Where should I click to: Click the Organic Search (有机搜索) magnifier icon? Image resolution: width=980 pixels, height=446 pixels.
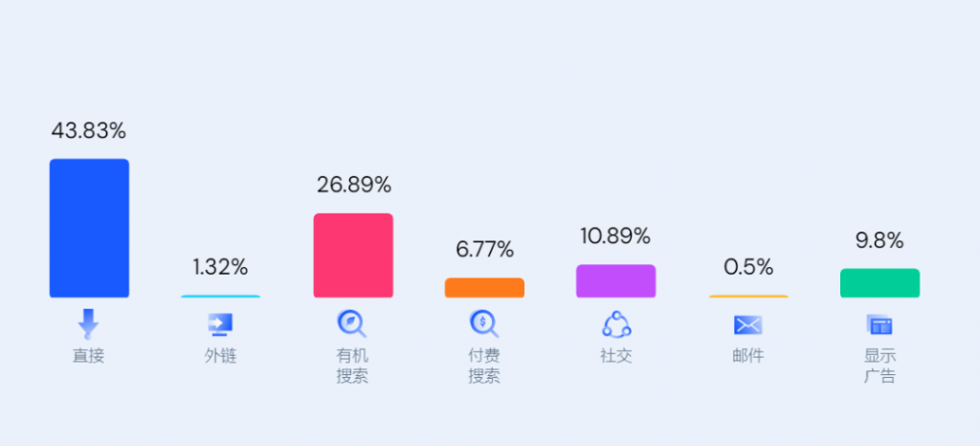[x=352, y=324]
